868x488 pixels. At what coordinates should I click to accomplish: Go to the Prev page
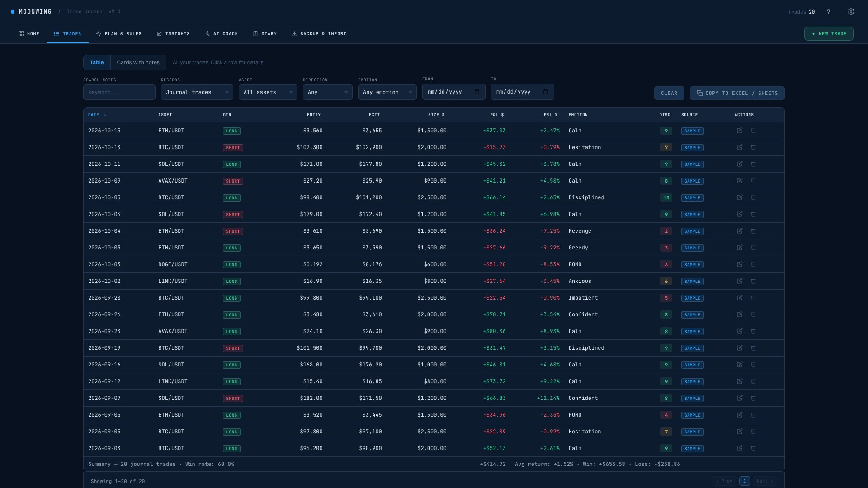pyautogui.click(x=724, y=481)
